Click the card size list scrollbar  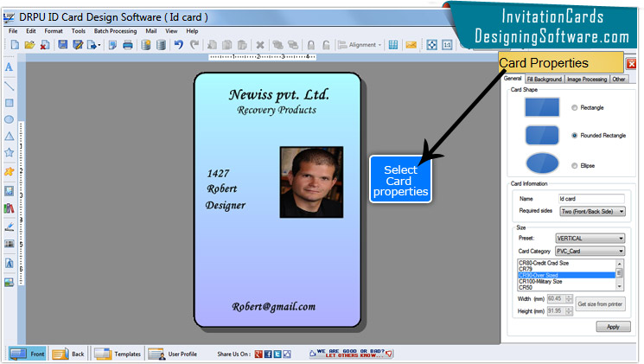click(x=619, y=275)
